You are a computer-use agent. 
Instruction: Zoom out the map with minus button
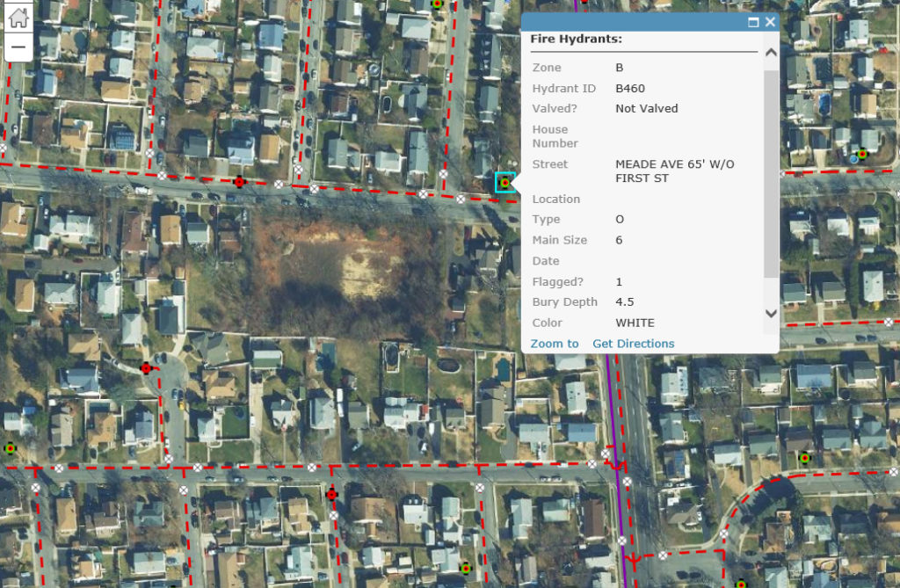tap(18, 47)
